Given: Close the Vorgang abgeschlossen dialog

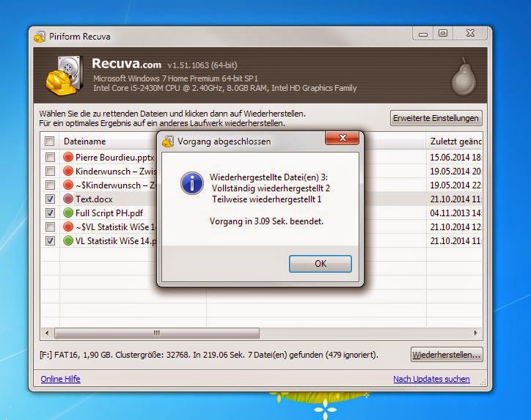Looking at the screenshot, I should [x=342, y=138].
